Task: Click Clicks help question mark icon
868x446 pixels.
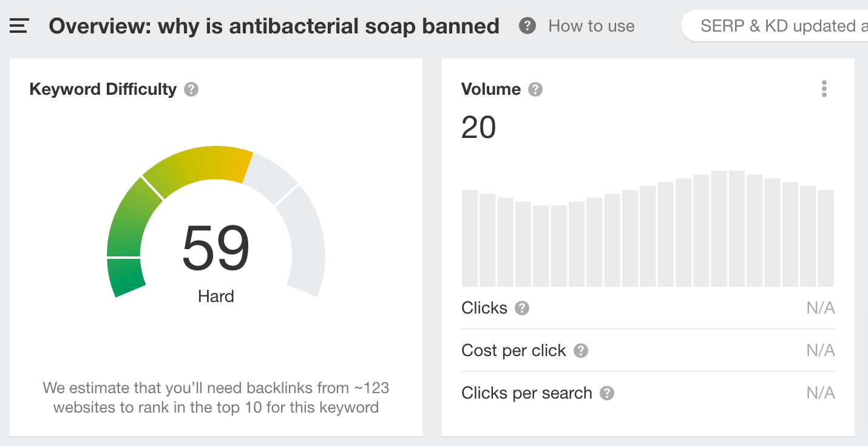Action: click(x=522, y=308)
